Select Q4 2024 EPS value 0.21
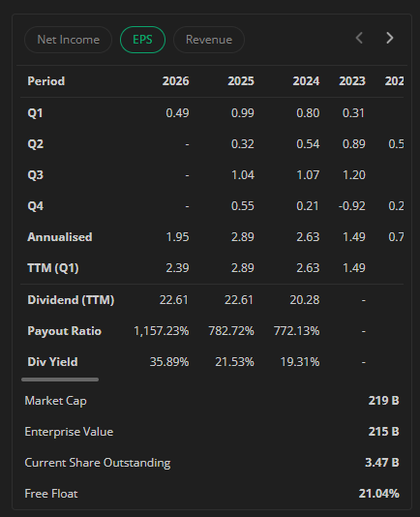Image resolution: width=420 pixels, height=517 pixels. (x=308, y=206)
